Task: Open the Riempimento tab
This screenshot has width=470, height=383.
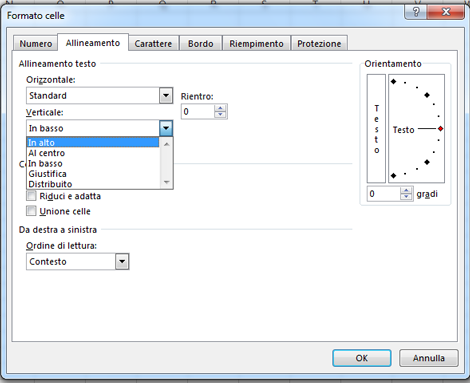Action: (256, 44)
